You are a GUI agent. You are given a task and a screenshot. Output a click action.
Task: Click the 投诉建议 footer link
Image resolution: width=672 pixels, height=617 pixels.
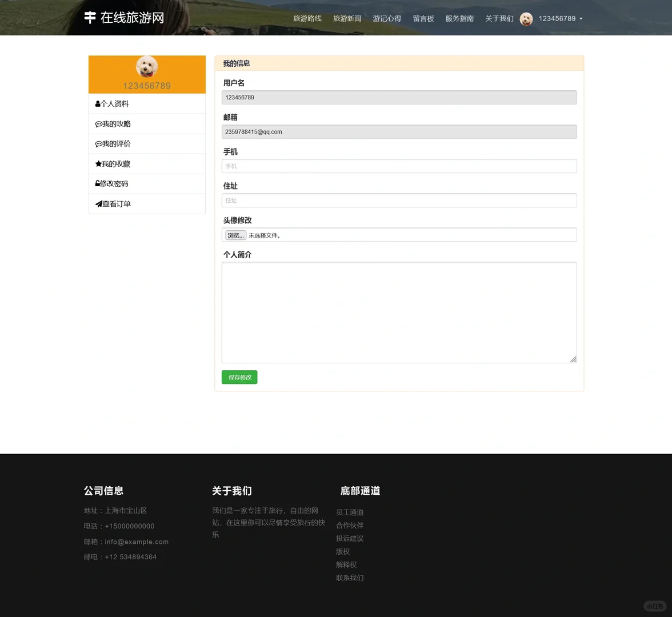pos(349,538)
